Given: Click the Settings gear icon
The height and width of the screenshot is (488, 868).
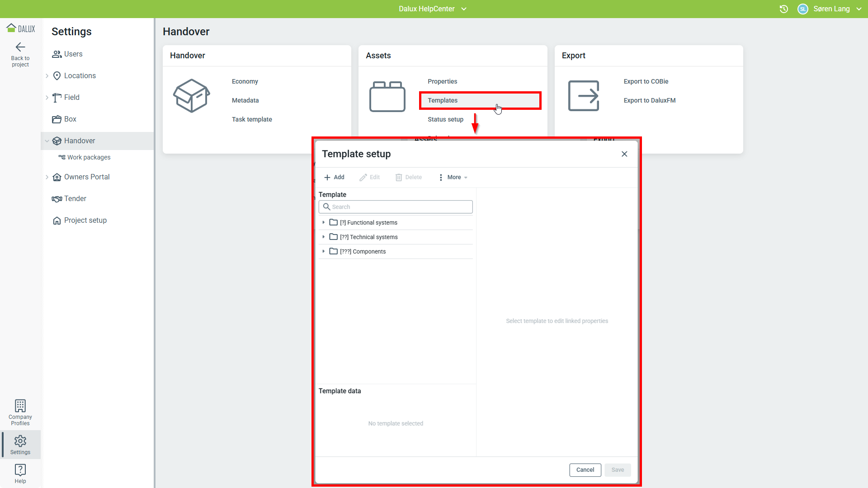Looking at the screenshot, I should click(x=20, y=441).
